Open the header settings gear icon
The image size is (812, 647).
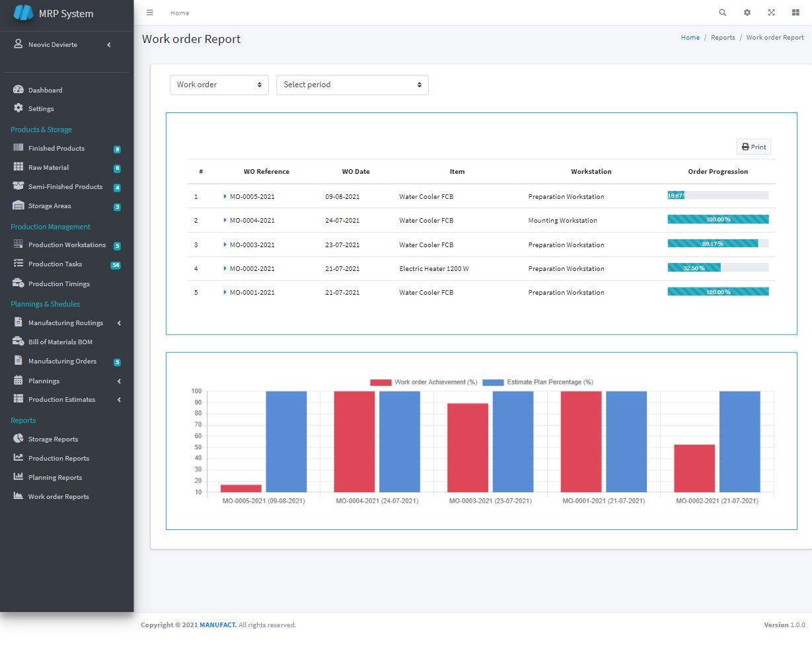pyautogui.click(x=747, y=13)
